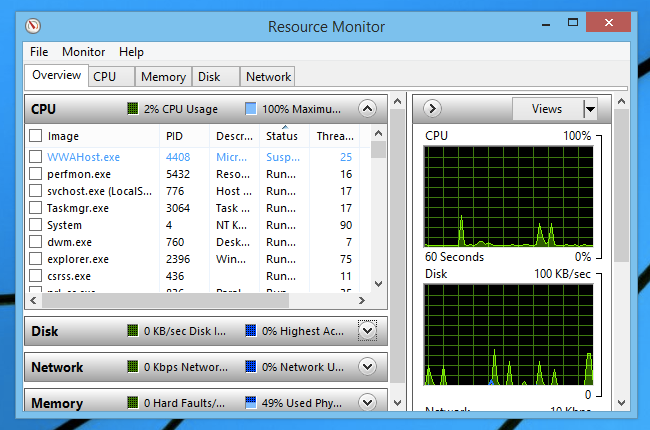
Task: Collapse the graphs pane with the arrow button
Action: (x=432, y=109)
